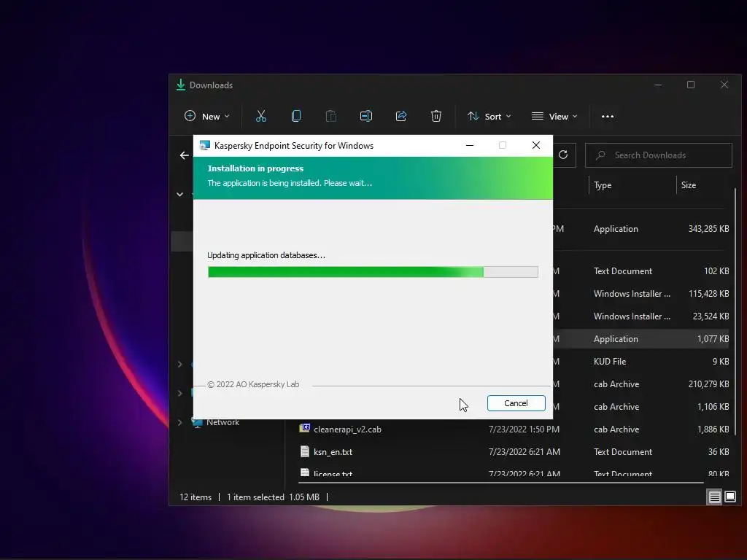This screenshot has width=747, height=560.
Task: Click the Kaspersky installer title bar icon
Action: point(205,145)
